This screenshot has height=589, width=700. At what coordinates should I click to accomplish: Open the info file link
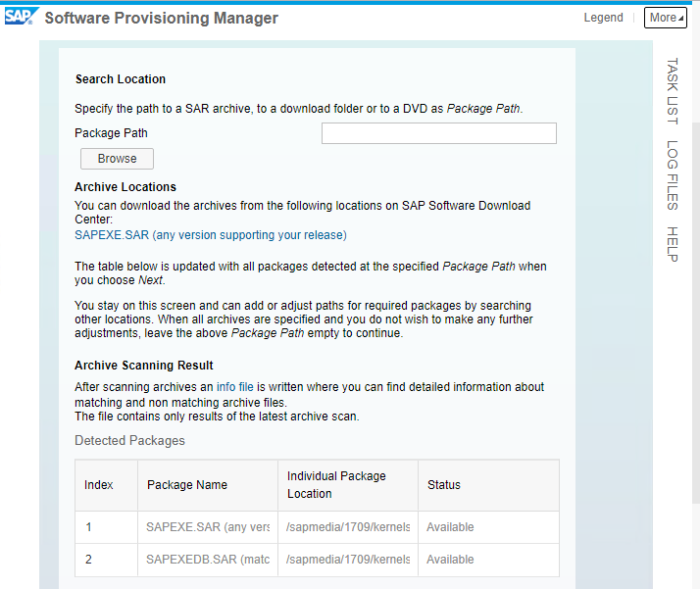click(x=235, y=387)
